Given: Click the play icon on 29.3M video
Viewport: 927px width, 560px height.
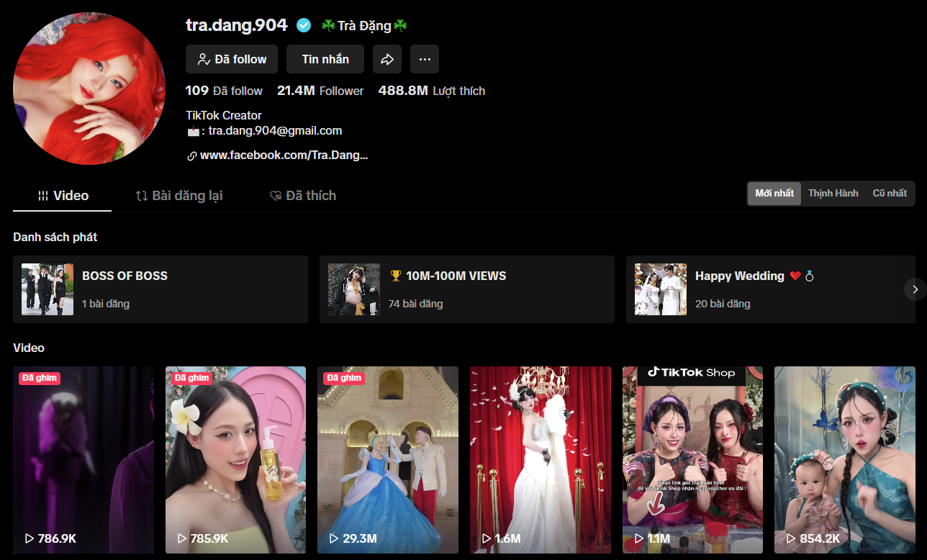Looking at the screenshot, I should pyautogui.click(x=334, y=538).
